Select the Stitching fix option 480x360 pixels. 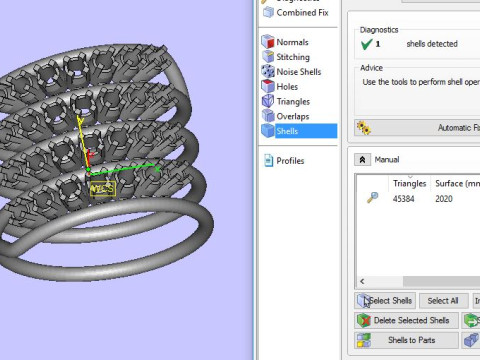pos(293,57)
